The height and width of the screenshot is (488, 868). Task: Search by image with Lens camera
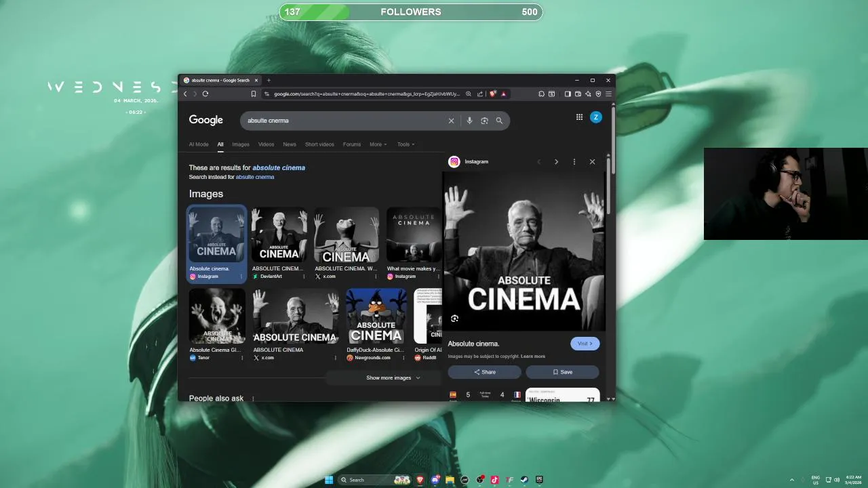pos(484,121)
